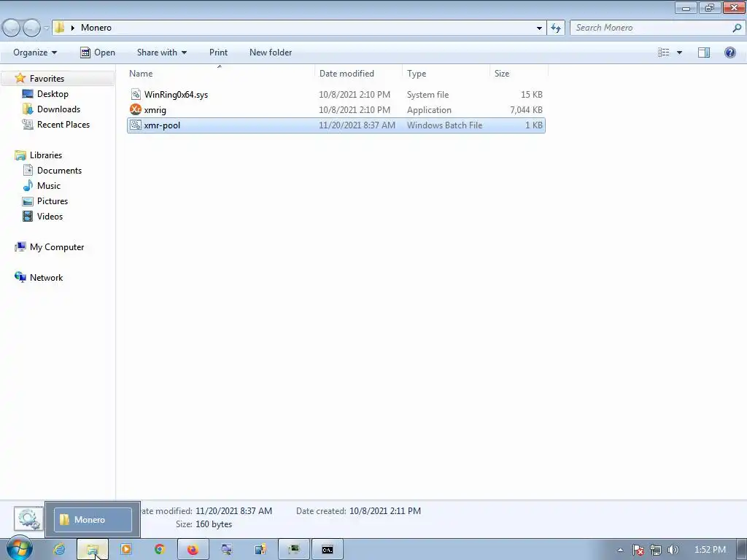Select the xmr-pool file name
Viewport: 747px width, 560px height.
(x=162, y=125)
